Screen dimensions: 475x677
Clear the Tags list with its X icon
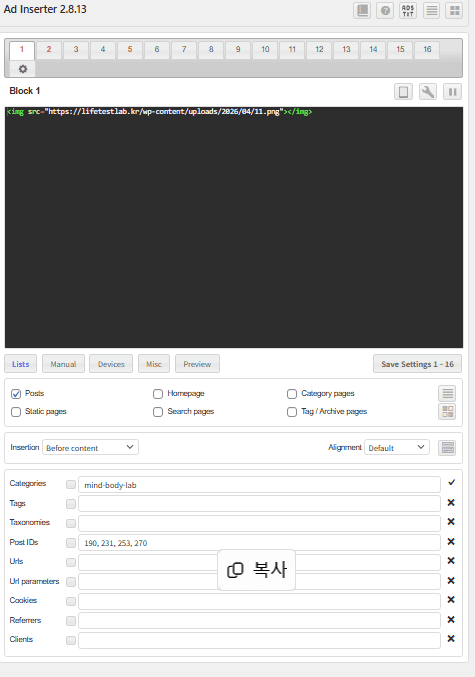pos(451,503)
